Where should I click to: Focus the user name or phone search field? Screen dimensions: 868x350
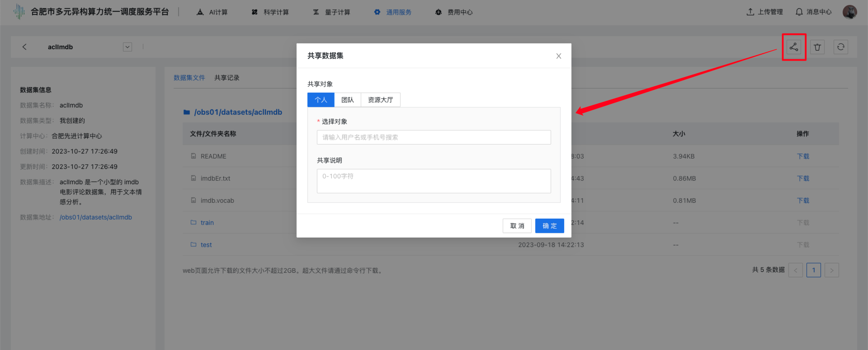(434, 137)
